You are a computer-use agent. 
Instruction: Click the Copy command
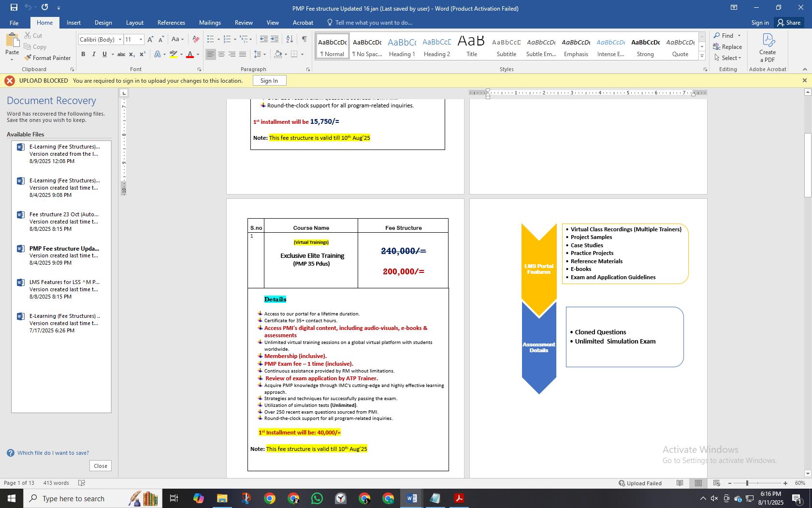click(35, 47)
